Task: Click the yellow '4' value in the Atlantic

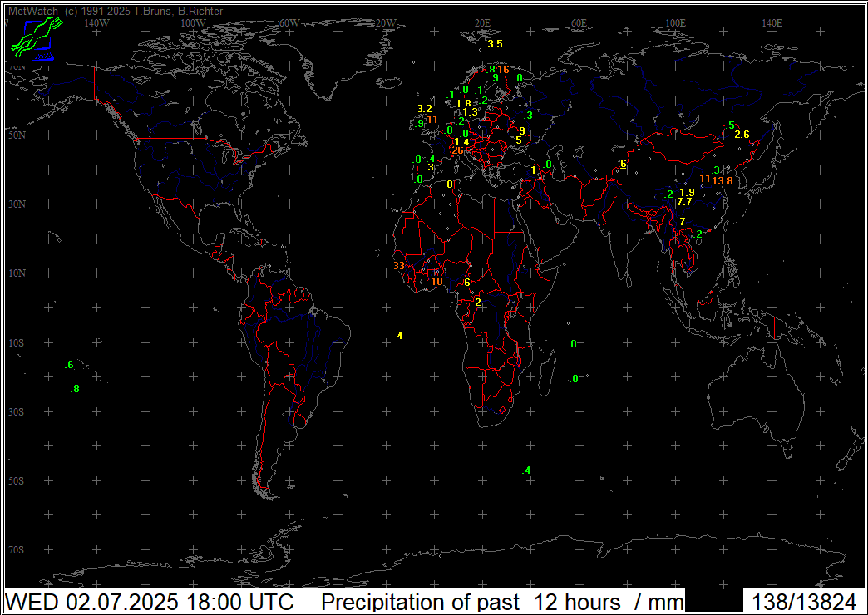Action: click(400, 336)
